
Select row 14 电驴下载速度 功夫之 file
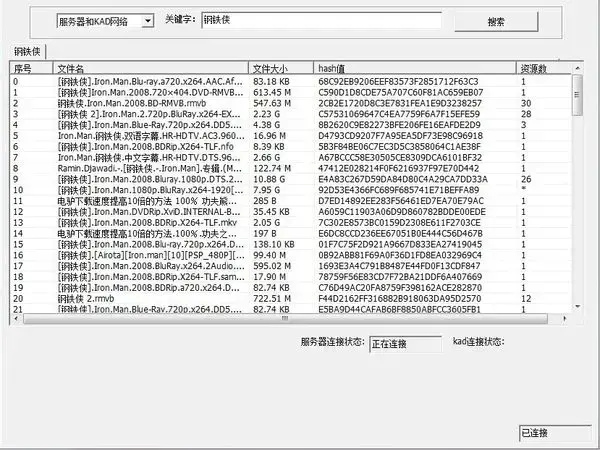(x=147, y=233)
